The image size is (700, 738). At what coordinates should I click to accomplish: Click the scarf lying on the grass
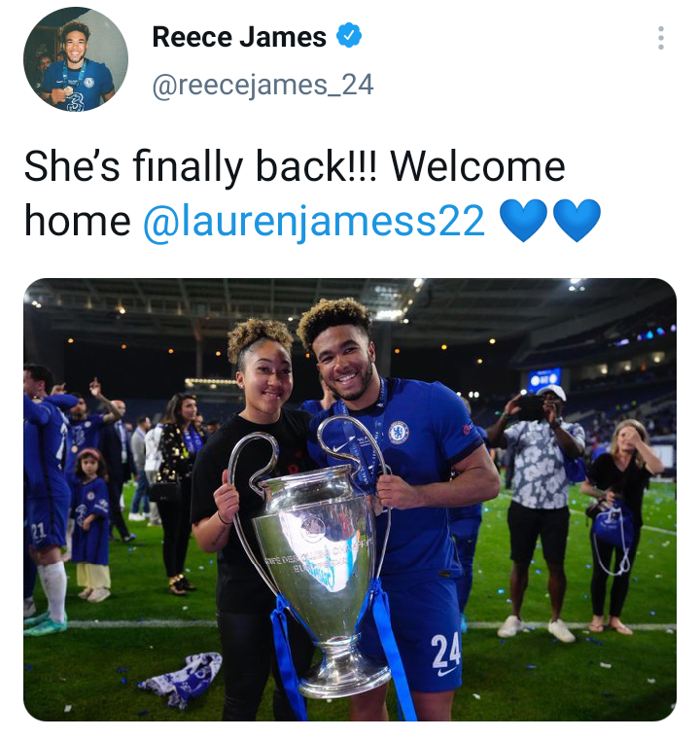[183, 680]
